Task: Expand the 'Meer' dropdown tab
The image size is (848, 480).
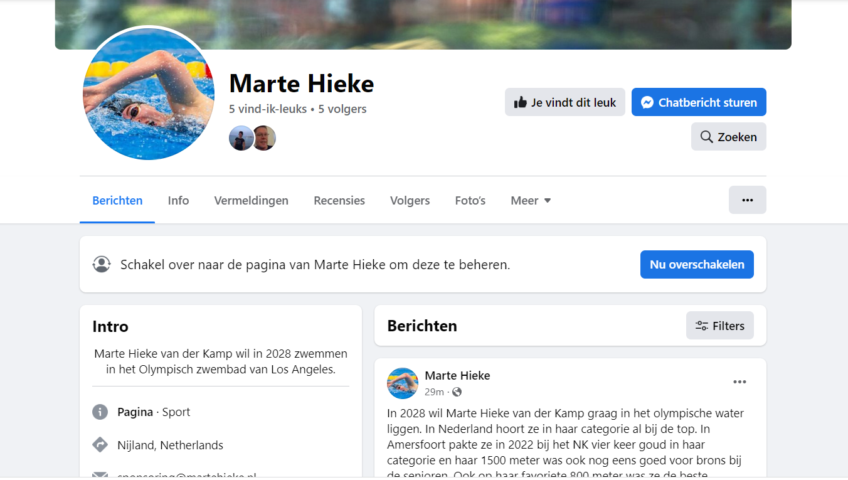Action: [531, 201]
